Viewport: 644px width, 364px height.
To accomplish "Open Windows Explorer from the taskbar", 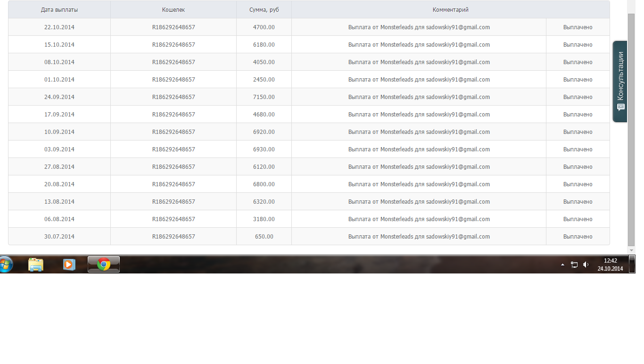I will click(x=36, y=265).
